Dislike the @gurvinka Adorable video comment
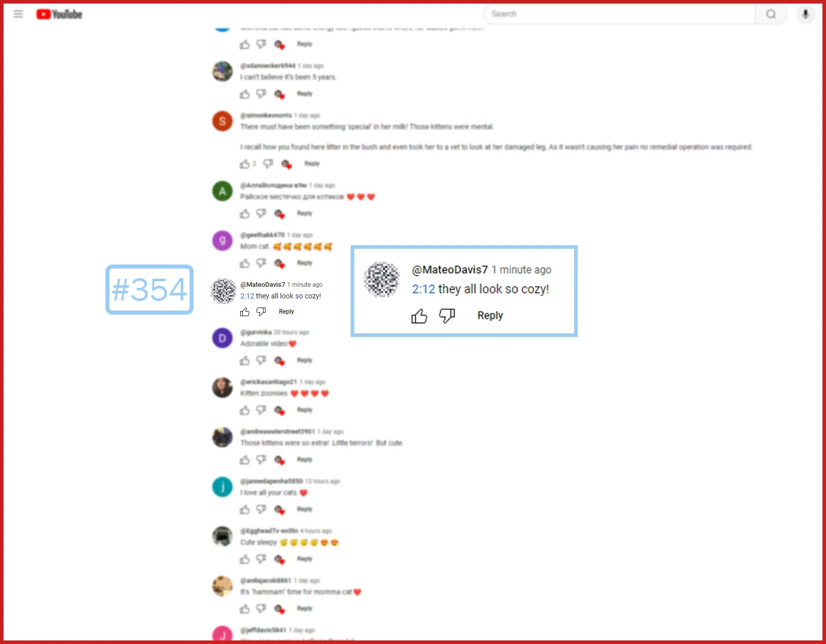 261,360
